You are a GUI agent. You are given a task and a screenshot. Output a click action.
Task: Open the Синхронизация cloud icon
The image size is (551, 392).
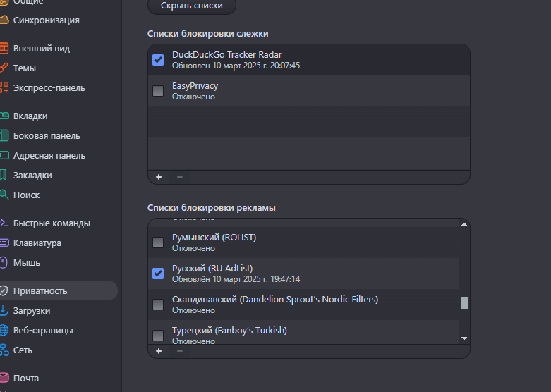[x=4, y=20]
